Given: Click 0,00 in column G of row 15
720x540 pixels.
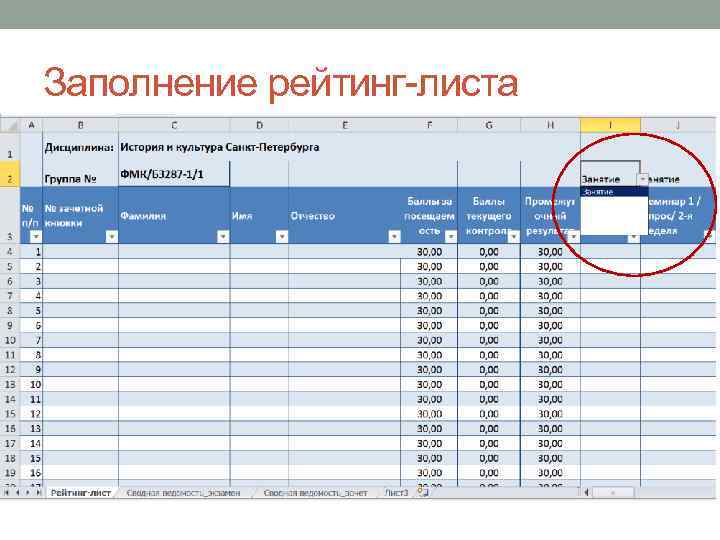Looking at the screenshot, I should click(489, 414).
